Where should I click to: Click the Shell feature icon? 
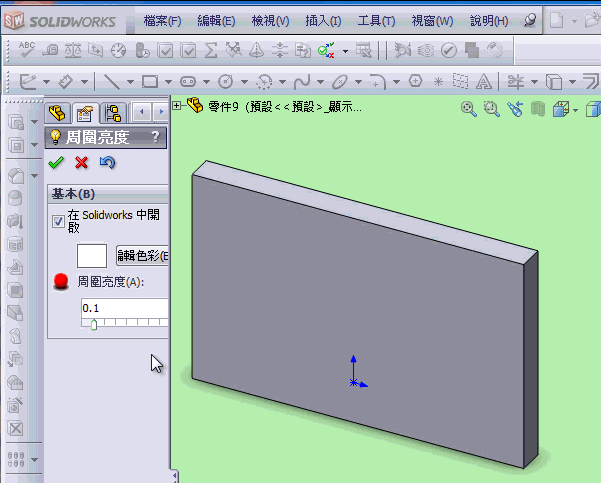tap(16, 291)
